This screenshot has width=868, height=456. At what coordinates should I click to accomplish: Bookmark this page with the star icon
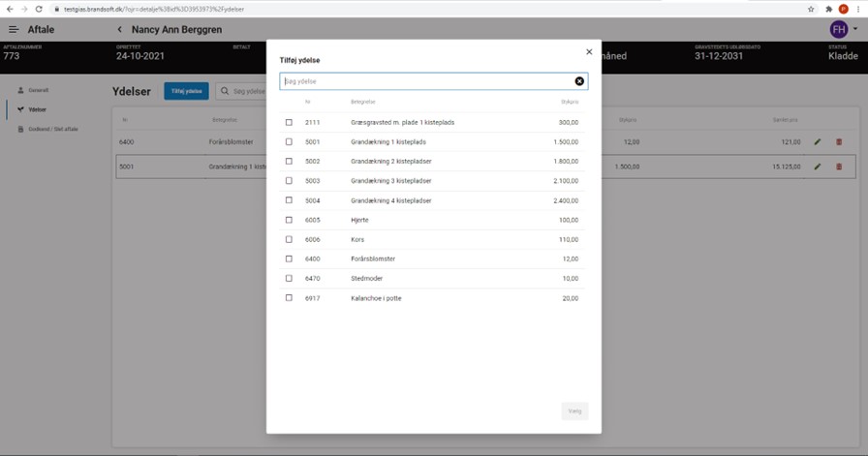[811, 9]
